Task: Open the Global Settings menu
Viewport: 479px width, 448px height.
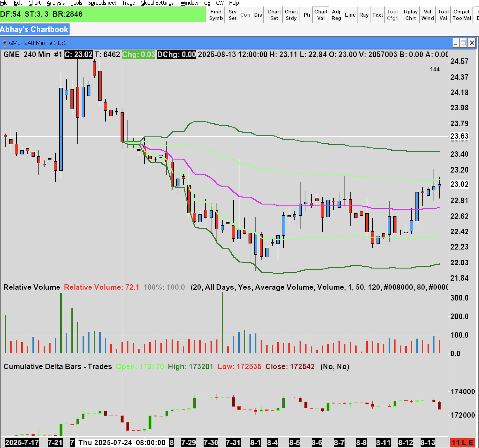Action: (x=157, y=3)
